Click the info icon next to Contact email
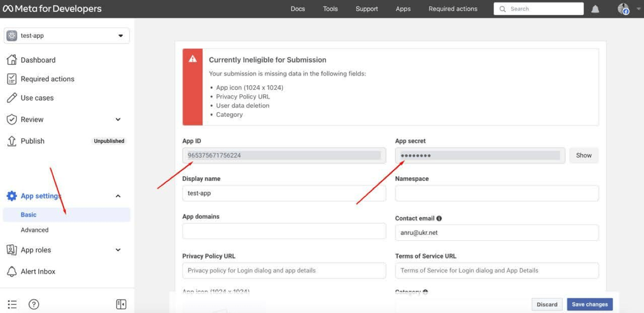Image resolution: width=644 pixels, height=313 pixels. tap(439, 218)
